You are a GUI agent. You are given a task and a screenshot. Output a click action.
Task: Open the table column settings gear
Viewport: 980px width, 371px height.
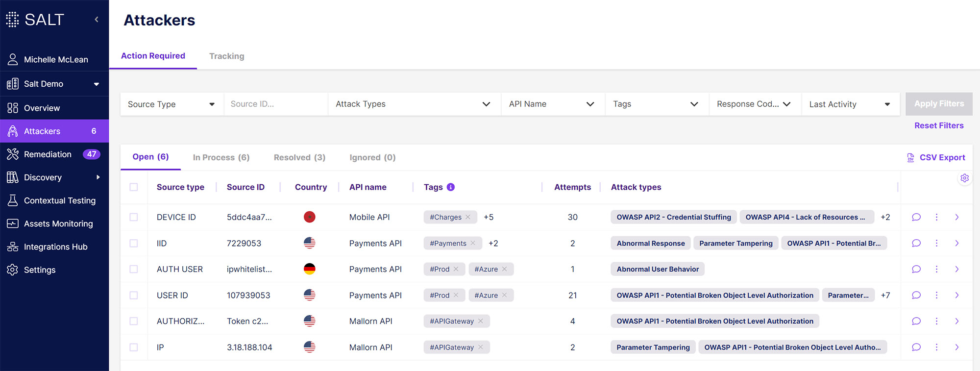pyautogui.click(x=964, y=178)
